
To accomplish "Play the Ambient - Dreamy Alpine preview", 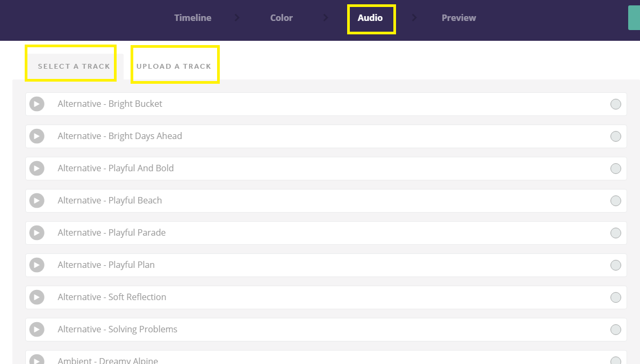I will click(x=37, y=360).
